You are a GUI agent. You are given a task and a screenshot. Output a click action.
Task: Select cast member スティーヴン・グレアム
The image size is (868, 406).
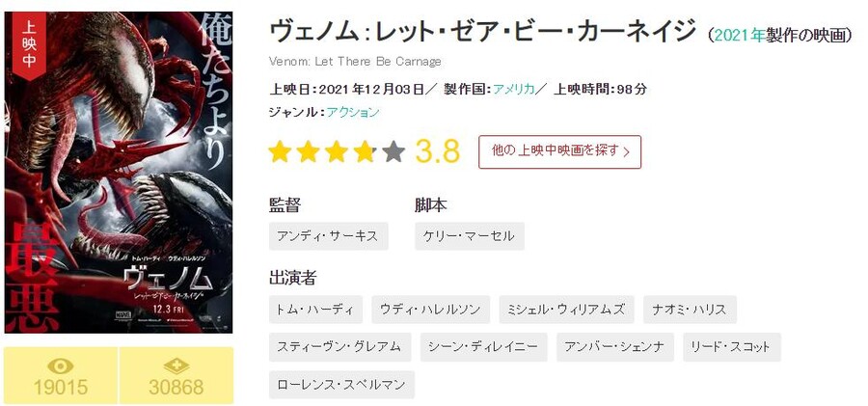340,347
